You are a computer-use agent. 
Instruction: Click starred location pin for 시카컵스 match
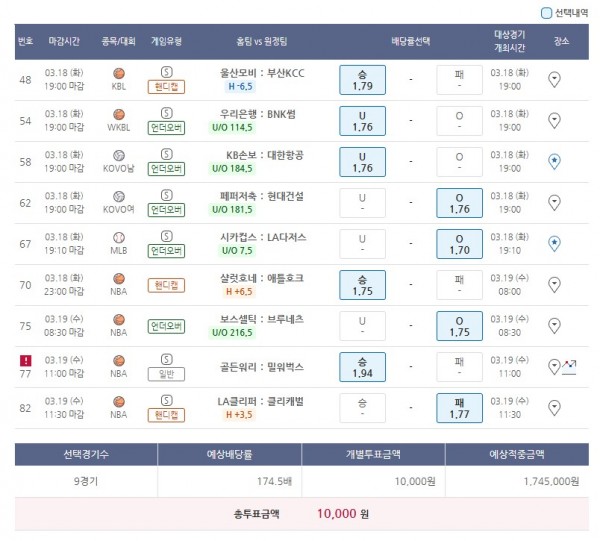tap(555, 243)
